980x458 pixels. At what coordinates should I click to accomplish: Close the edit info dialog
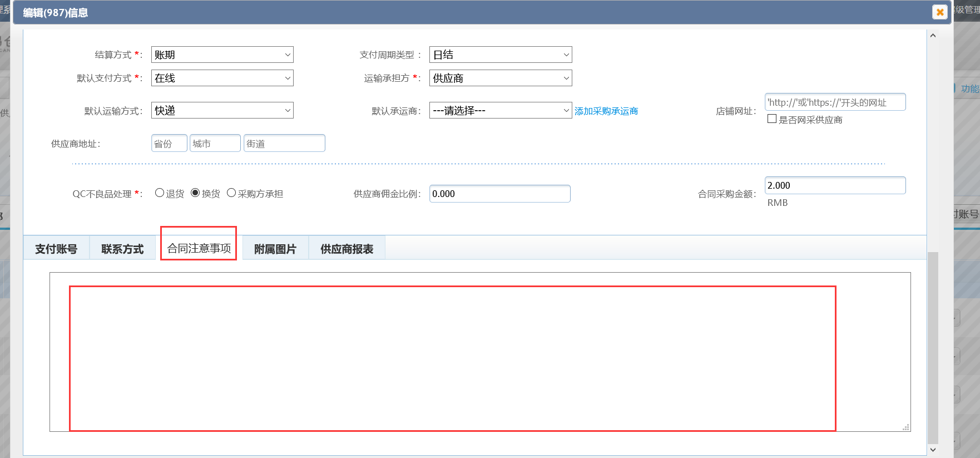tap(939, 12)
